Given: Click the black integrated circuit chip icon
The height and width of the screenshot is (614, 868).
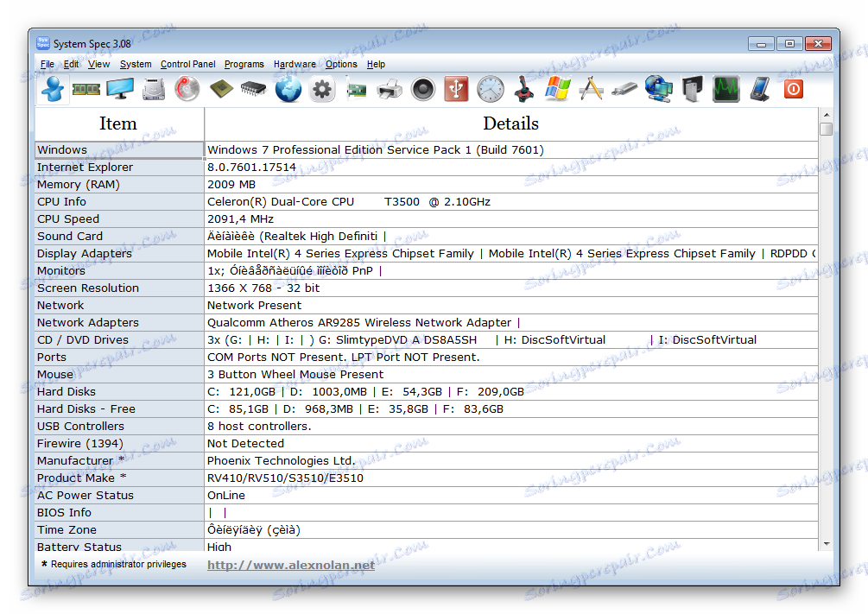Looking at the screenshot, I should click(254, 89).
